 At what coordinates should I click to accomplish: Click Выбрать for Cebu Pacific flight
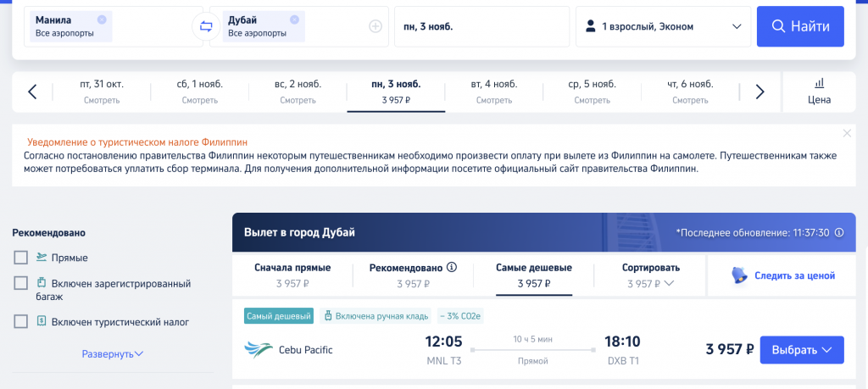coord(802,350)
